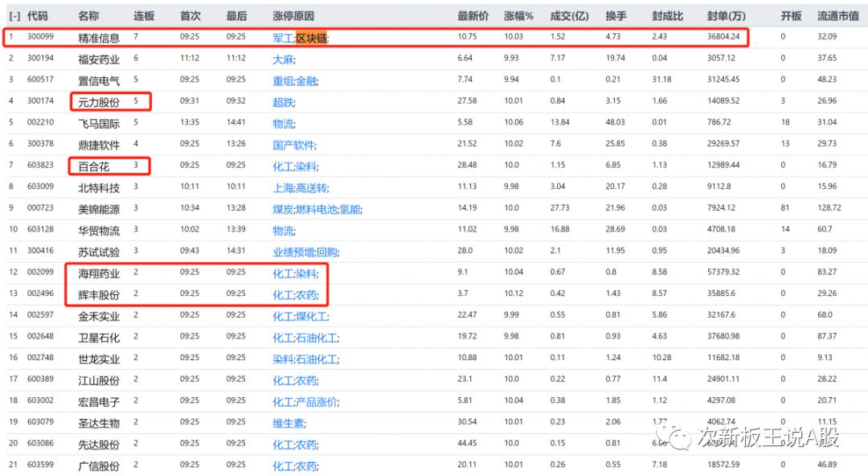Open the 国产软件 reason link
The height and width of the screenshot is (476, 868).
click(294, 146)
